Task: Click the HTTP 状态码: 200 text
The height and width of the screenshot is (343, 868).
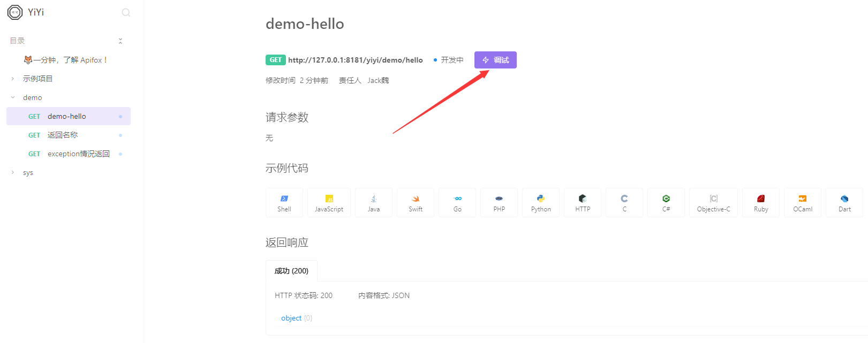Action: (304, 295)
